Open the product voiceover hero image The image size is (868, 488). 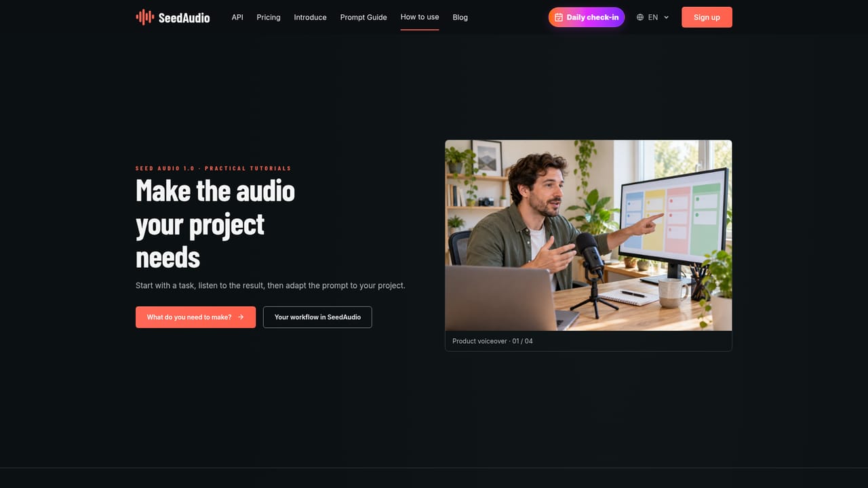(589, 235)
